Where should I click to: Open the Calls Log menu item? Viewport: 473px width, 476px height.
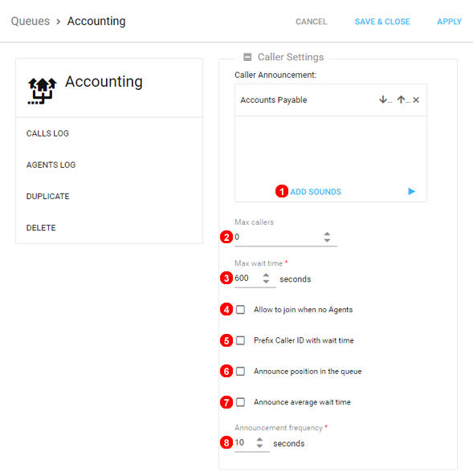click(x=47, y=133)
